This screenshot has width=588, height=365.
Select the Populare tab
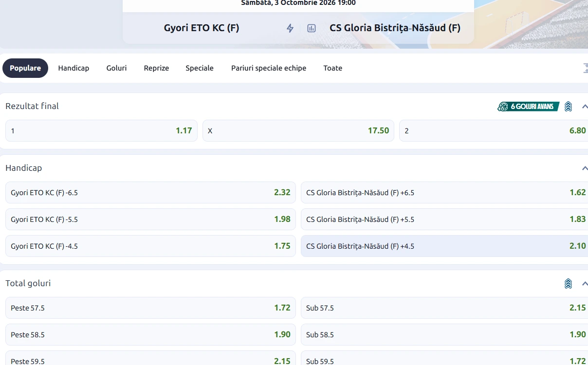pos(25,68)
